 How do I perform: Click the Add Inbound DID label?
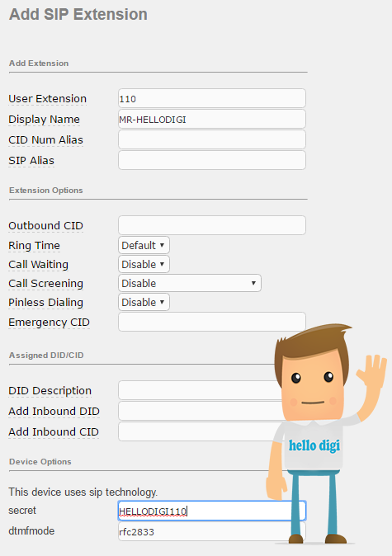pyautogui.click(x=54, y=412)
